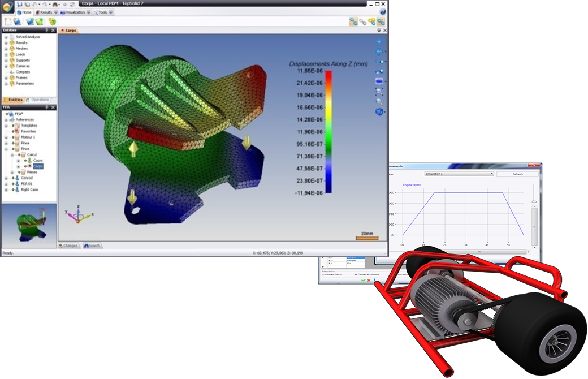Open the Results ribbon tab

pos(45,12)
